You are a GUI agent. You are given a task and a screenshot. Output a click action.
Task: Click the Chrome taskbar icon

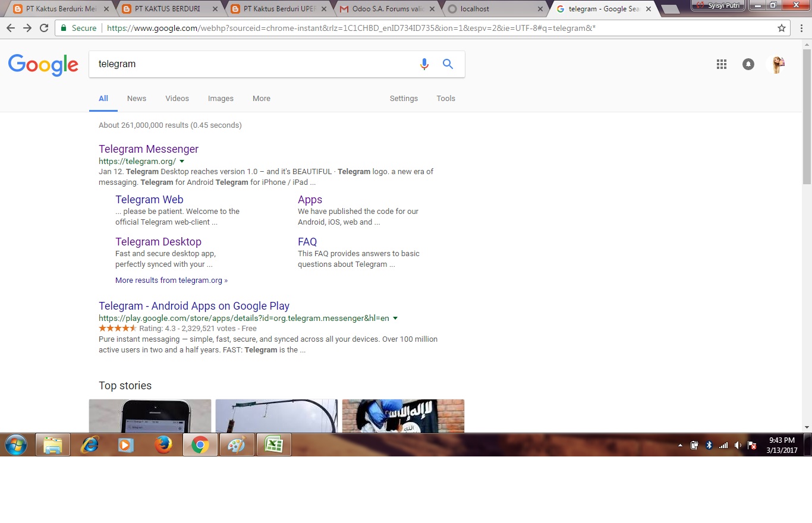(x=200, y=445)
